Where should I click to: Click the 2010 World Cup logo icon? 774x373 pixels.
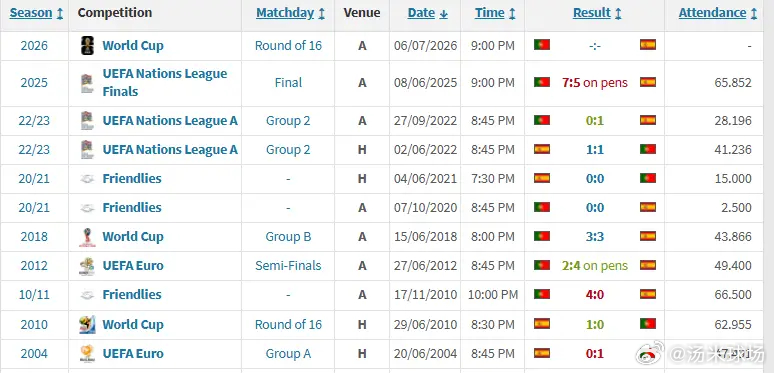pos(87,325)
